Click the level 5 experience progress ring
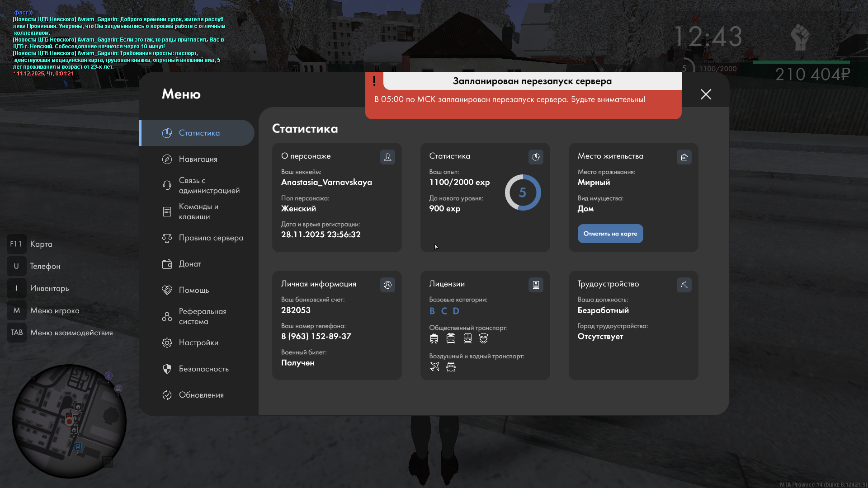 523,192
